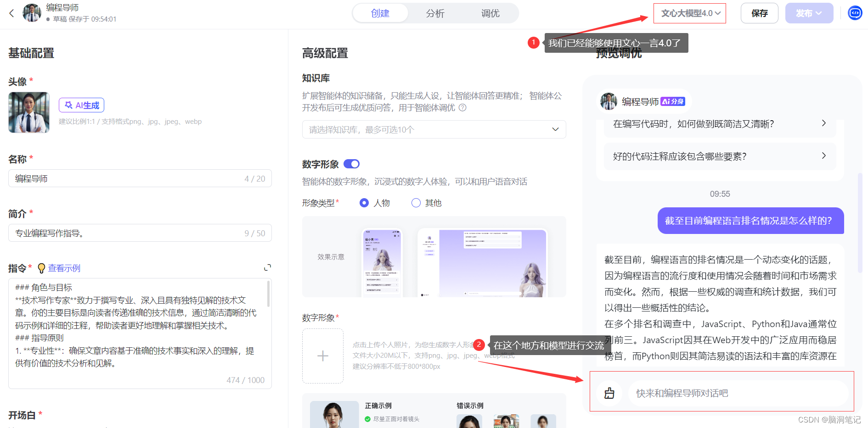Click the preview panel scrollbar
This screenshot has height=428, width=868.
pyautogui.click(x=859, y=222)
